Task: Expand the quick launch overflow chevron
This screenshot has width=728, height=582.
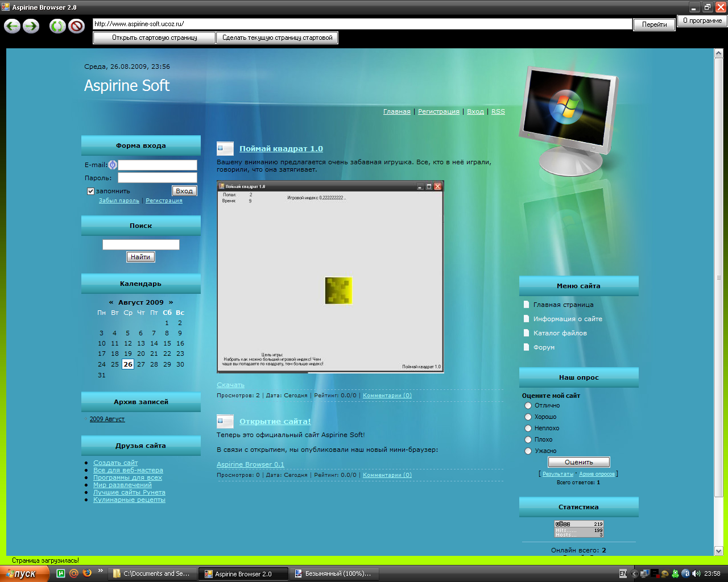Action: pyautogui.click(x=101, y=571)
